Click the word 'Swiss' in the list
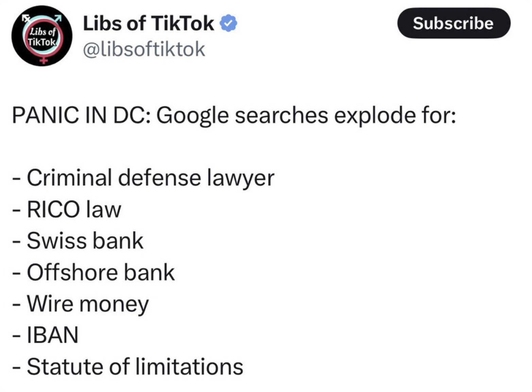This screenshot has height=392, width=532. pyautogui.click(x=56, y=241)
